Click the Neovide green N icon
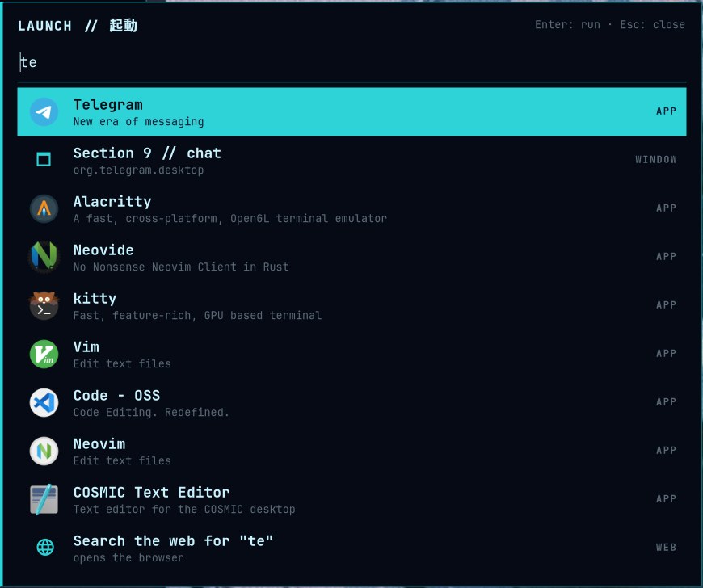The width and height of the screenshot is (703, 588). [x=44, y=257]
